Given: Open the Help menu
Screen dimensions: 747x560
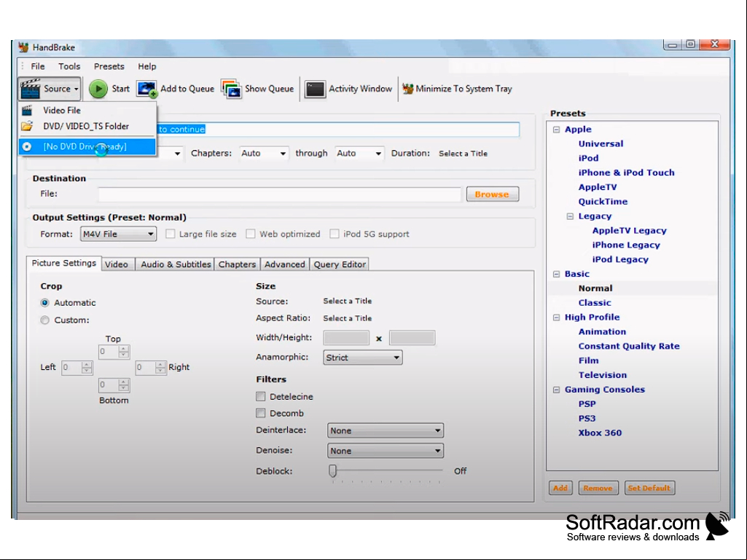Looking at the screenshot, I should pyautogui.click(x=146, y=66).
